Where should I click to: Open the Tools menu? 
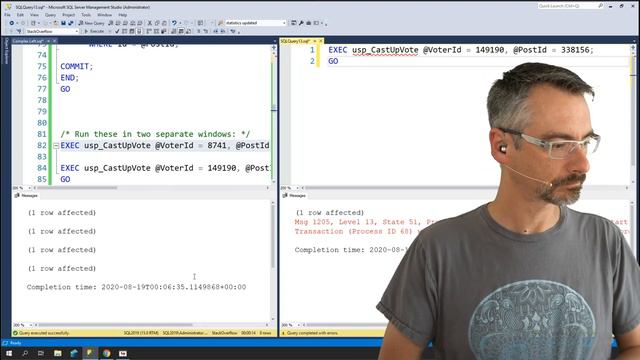86,15
